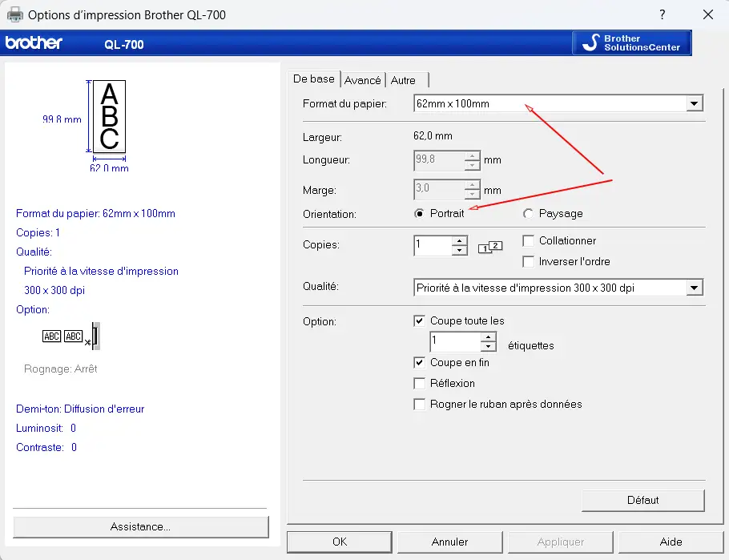
Task: Decrease the Marge value
Action: tap(472, 195)
